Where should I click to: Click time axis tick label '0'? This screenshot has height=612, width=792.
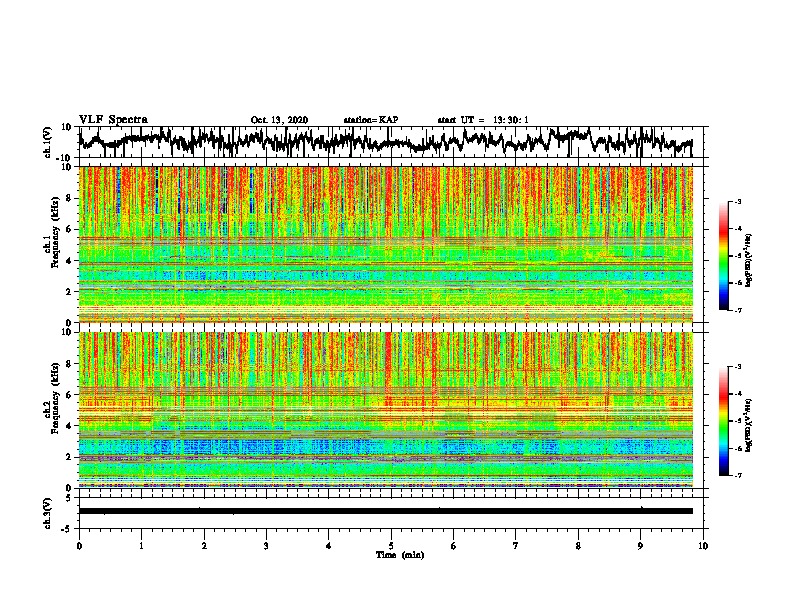click(x=79, y=546)
